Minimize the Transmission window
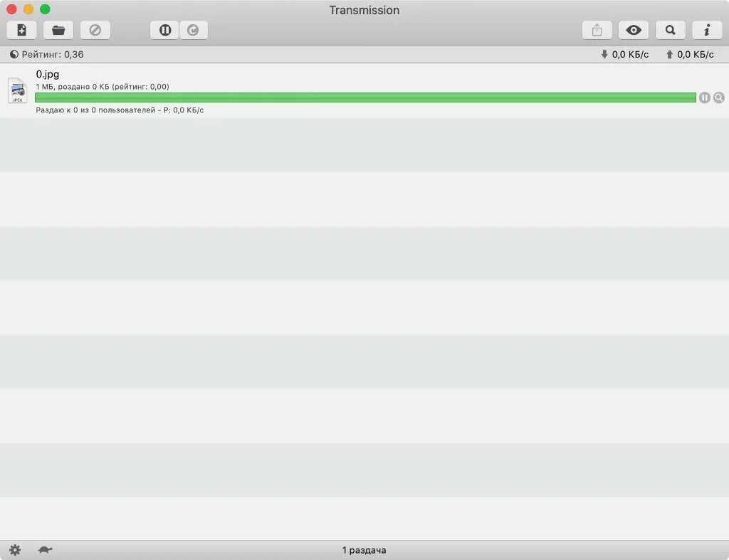 (x=28, y=9)
